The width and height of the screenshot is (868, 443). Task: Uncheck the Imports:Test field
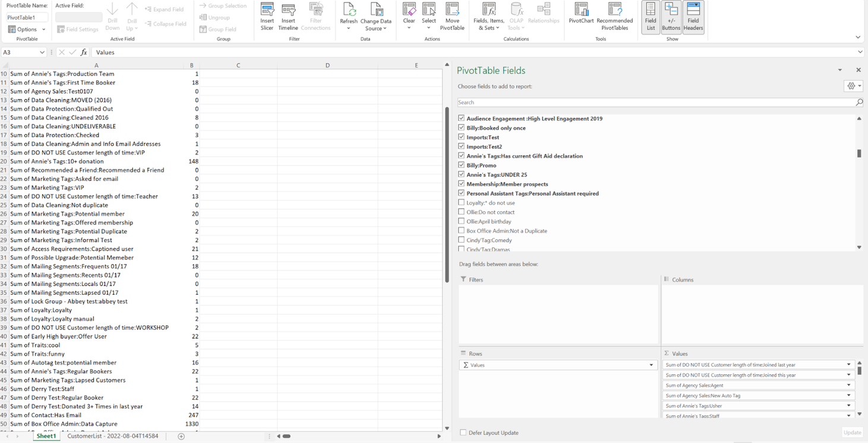click(461, 137)
